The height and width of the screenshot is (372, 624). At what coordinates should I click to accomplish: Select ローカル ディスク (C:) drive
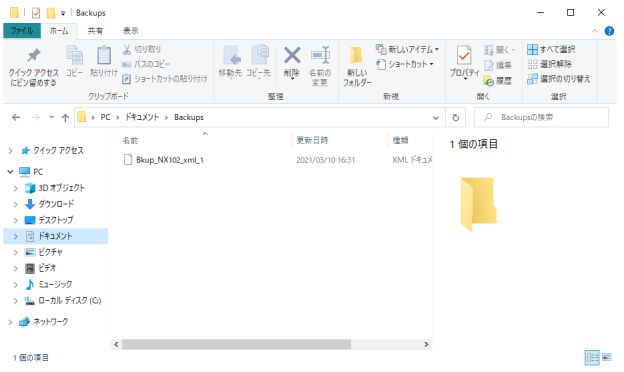pos(70,300)
